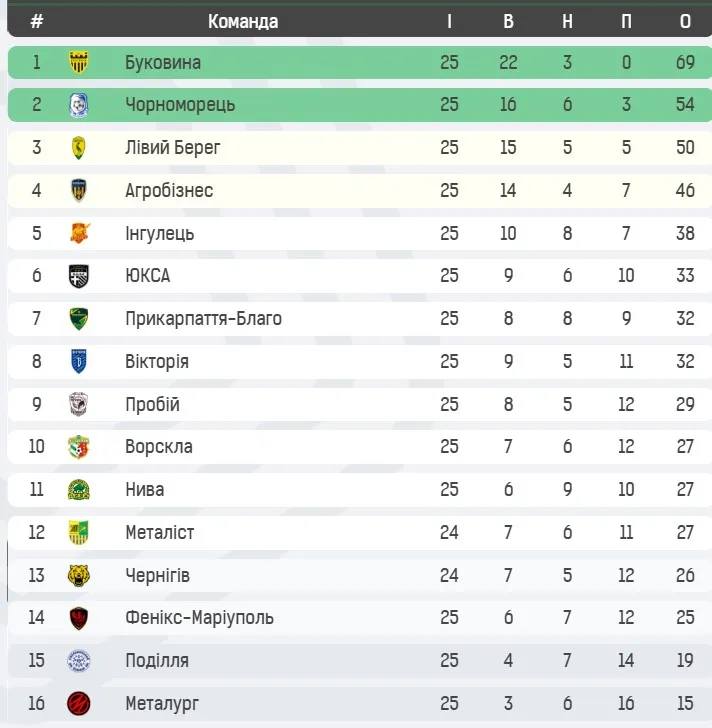The height and width of the screenshot is (728, 712).
Task: Click the Лівий Берег team logo
Action: click(78, 148)
